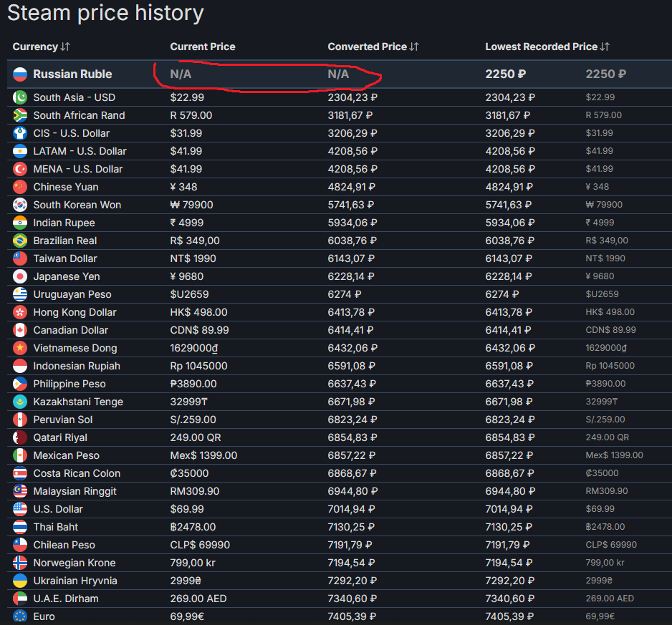Click the Norwegian flag icon
The width and height of the screenshot is (672, 625).
pyautogui.click(x=20, y=563)
